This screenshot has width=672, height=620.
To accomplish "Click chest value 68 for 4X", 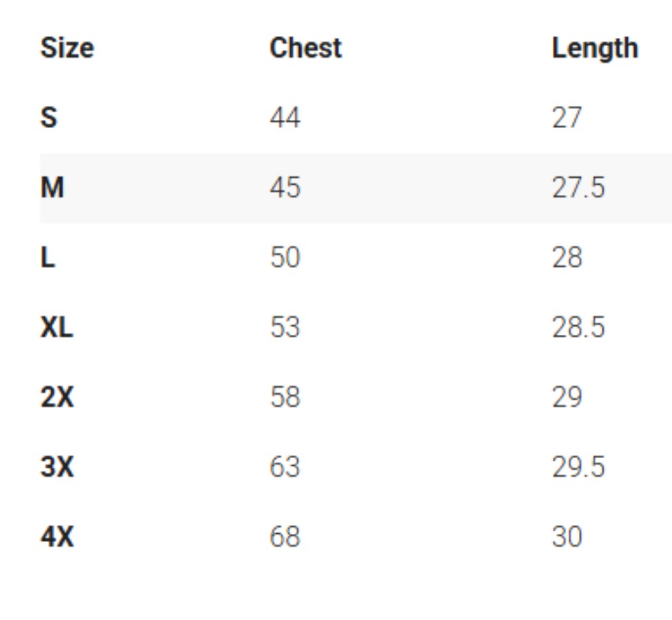I will click(285, 537).
